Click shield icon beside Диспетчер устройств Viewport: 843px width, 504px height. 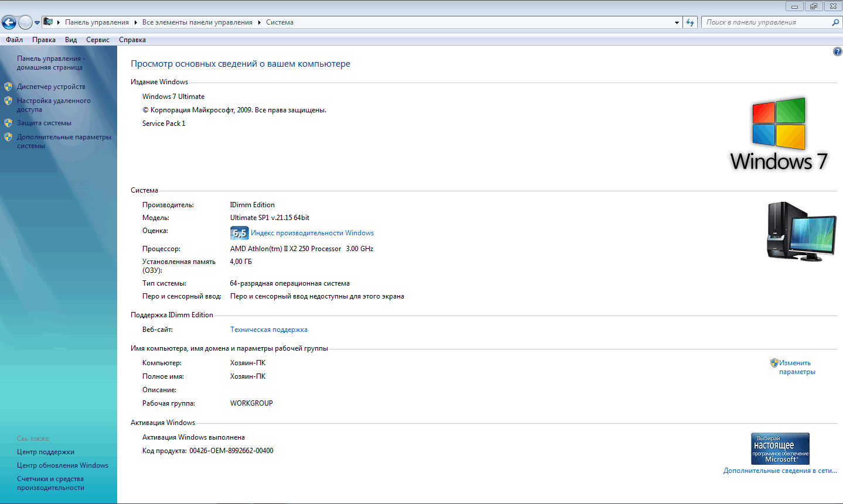[8, 87]
